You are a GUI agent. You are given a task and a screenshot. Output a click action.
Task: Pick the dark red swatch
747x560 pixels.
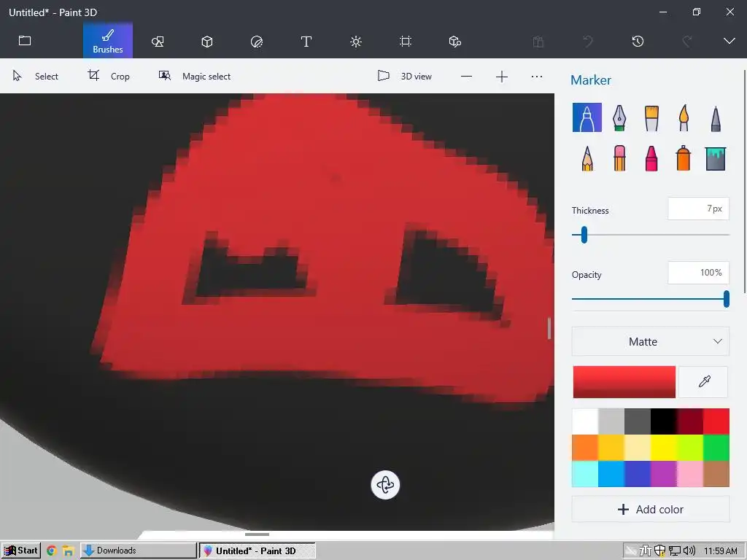[690, 421]
